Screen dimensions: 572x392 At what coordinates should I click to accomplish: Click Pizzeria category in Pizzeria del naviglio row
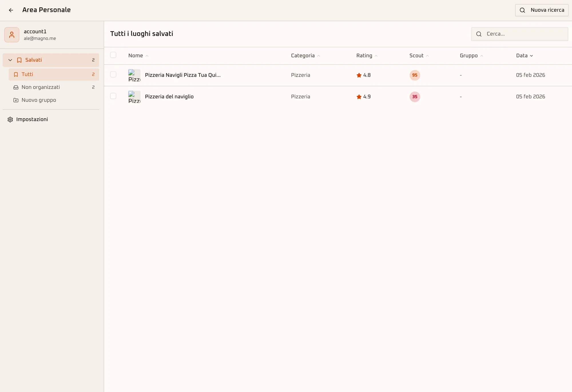(x=301, y=97)
